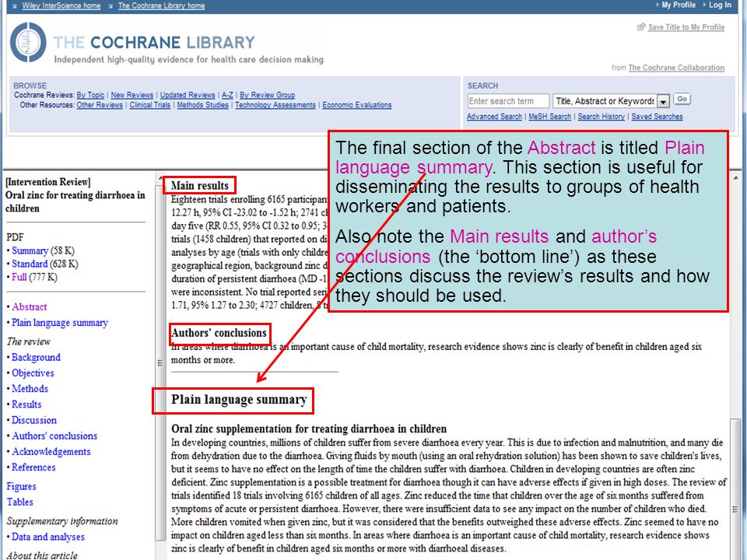Select the Title, Abstract or Keywords combo box
747x560 pixels.
pos(612,101)
